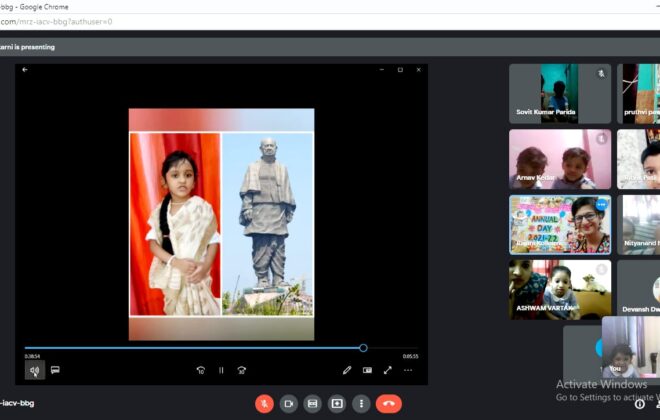Select Devansh's participant tile
This screenshot has width=660, height=420.
[639, 290]
